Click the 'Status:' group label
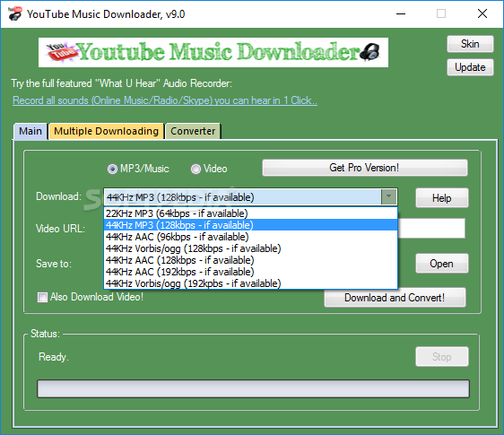Screen dimensions: 504x435 click(46, 334)
